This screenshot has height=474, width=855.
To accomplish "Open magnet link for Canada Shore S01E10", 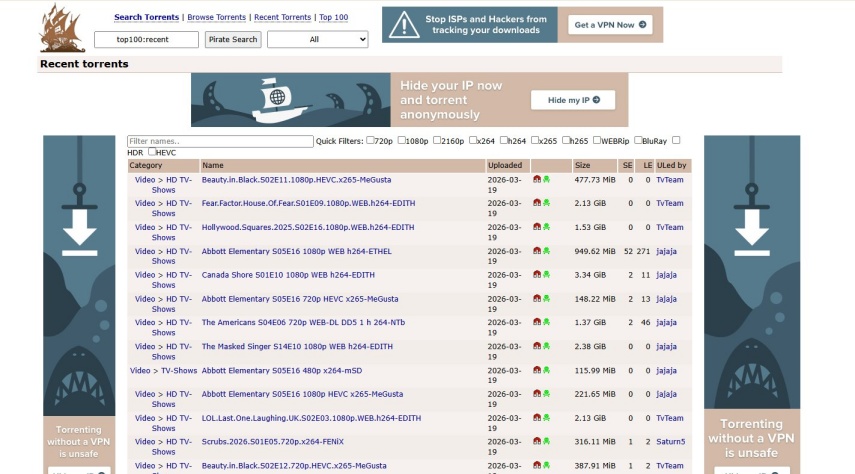I will 537,274.
